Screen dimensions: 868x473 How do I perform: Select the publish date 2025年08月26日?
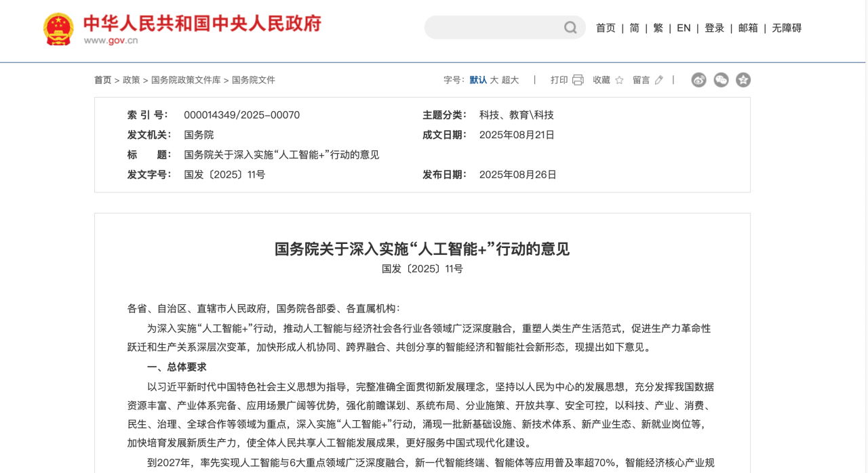click(517, 175)
